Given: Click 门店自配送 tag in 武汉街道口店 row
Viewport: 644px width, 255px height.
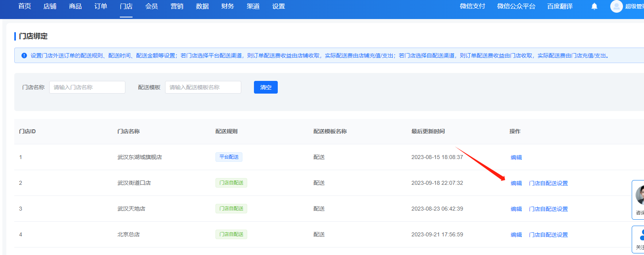Looking at the screenshot, I should click(231, 183).
